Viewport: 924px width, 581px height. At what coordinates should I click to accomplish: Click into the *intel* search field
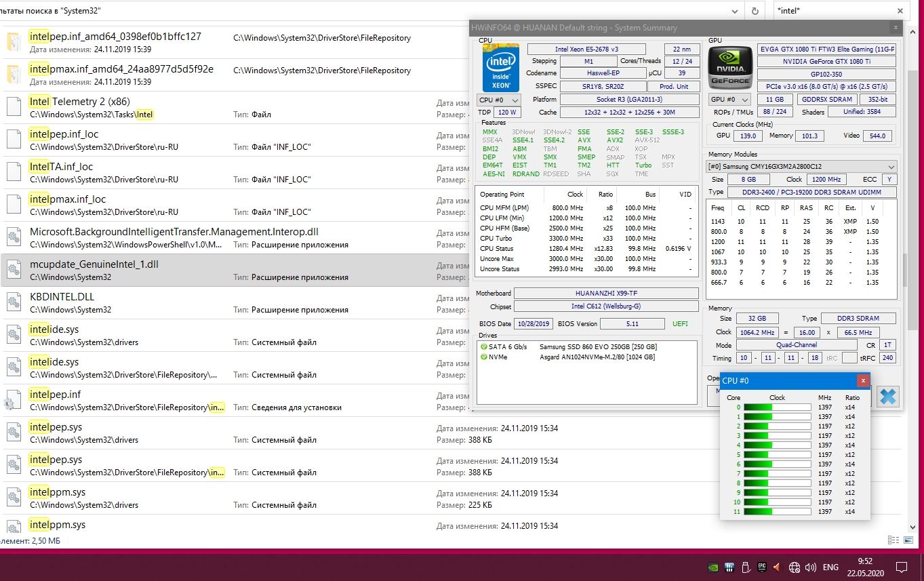click(832, 11)
